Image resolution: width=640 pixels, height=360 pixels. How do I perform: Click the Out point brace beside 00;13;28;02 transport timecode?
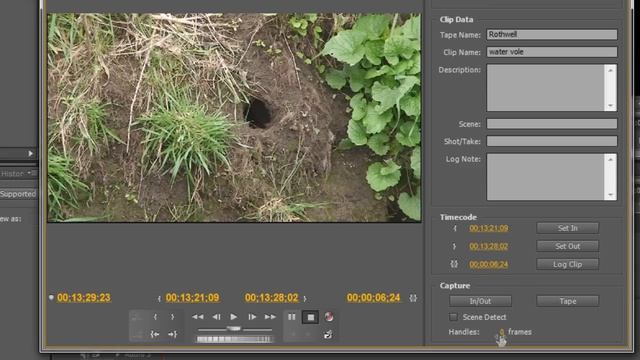click(304, 298)
